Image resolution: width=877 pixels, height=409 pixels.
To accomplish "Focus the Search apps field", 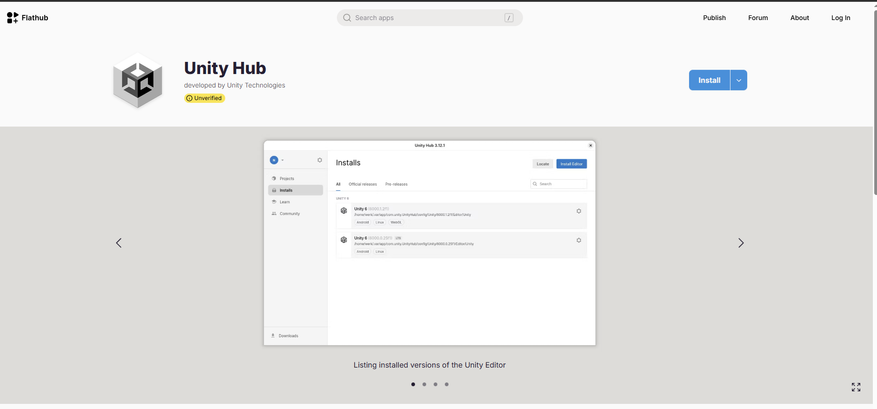I will (x=430, y=18).
